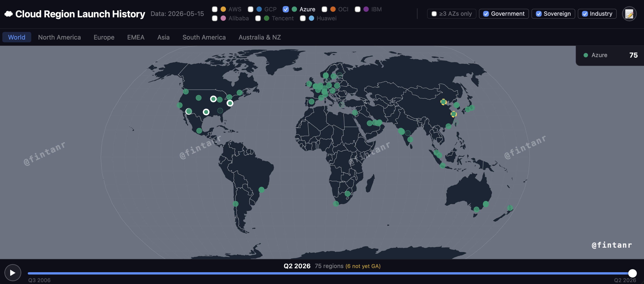Click the Azure row in the map legend

click(610, 55)
